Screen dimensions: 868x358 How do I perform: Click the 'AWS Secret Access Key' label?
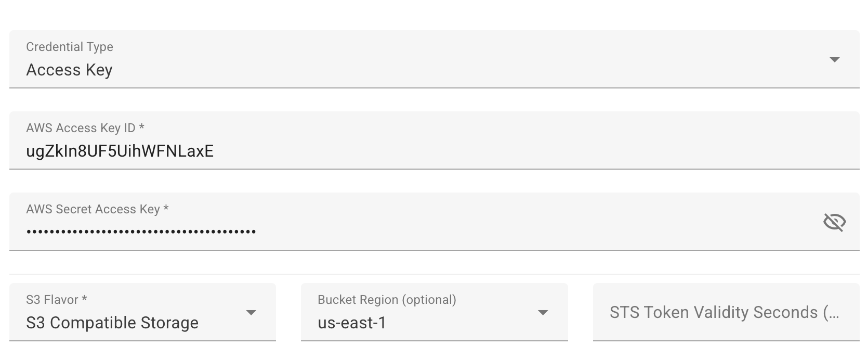pyautogui.click(x=97, y=209)
